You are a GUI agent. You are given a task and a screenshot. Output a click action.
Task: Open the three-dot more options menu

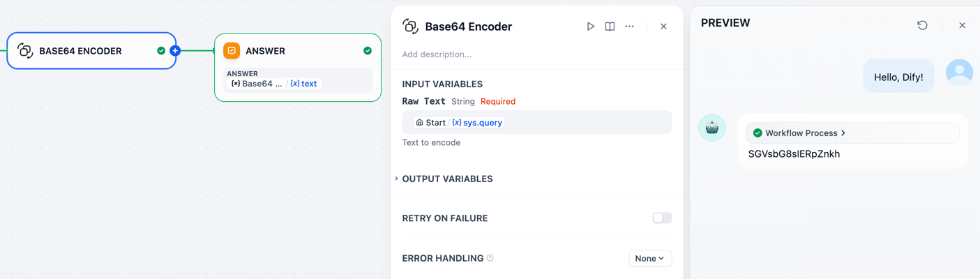pyautogui.click(x=629, y=27)
